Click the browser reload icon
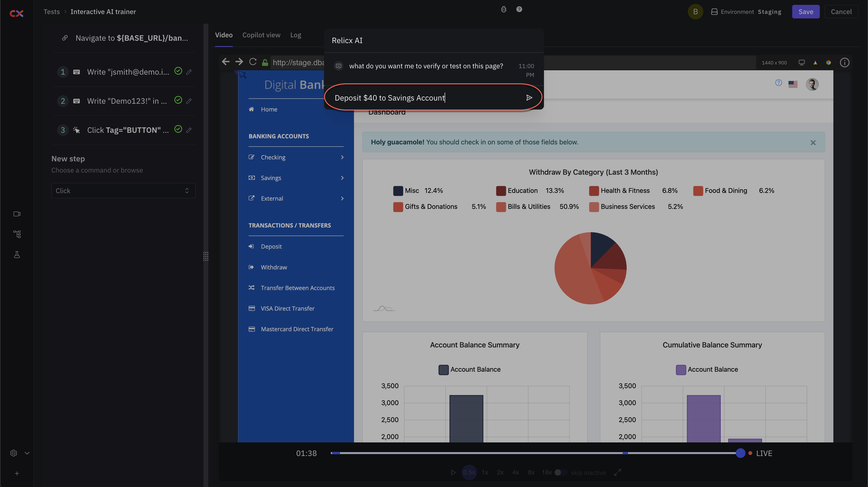The height and width of the screenshot is (487, 868). (253, 62)
